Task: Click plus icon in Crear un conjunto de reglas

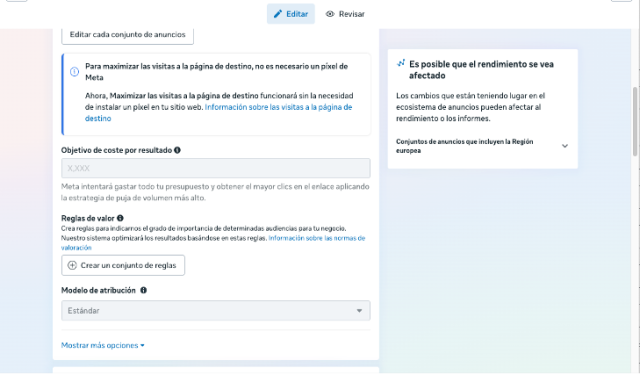Action: (72, 265)
